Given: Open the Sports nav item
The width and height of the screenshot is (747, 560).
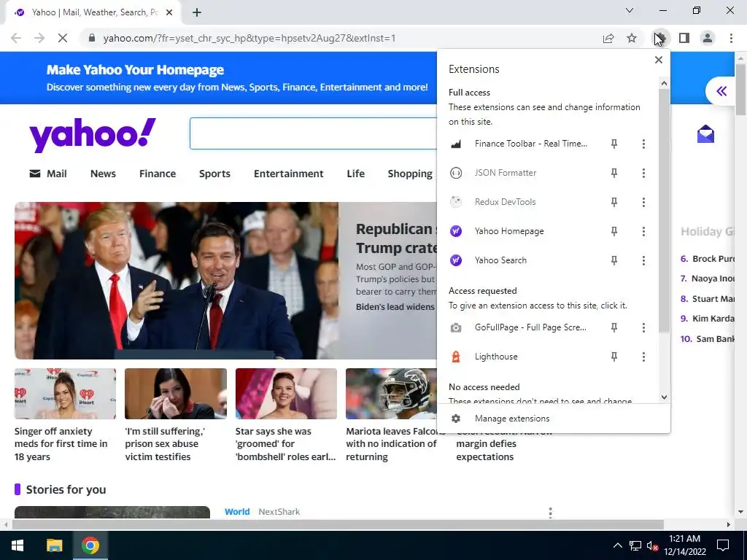Looking at the screenshot, I should 214,174.
